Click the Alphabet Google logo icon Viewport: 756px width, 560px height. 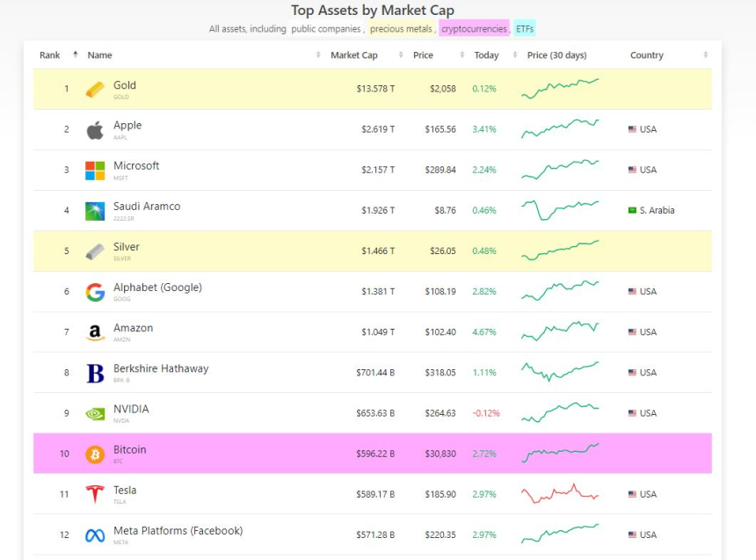95,292
